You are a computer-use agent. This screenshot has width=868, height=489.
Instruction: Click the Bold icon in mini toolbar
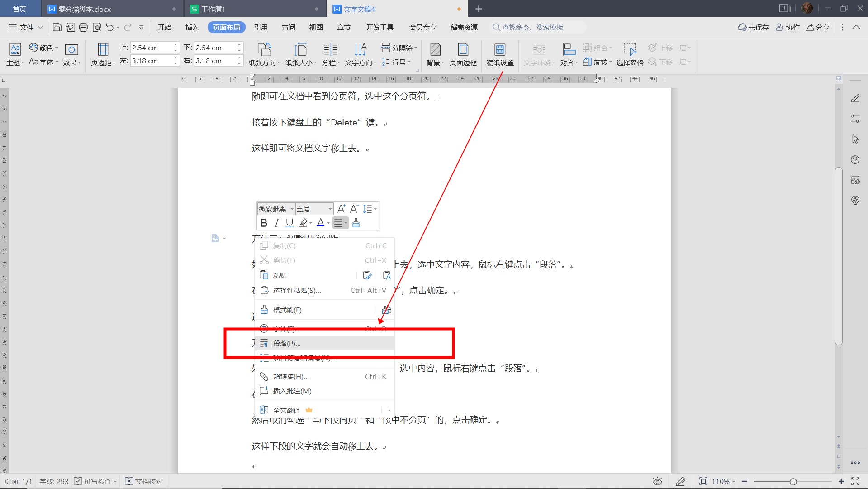(264, 223)
